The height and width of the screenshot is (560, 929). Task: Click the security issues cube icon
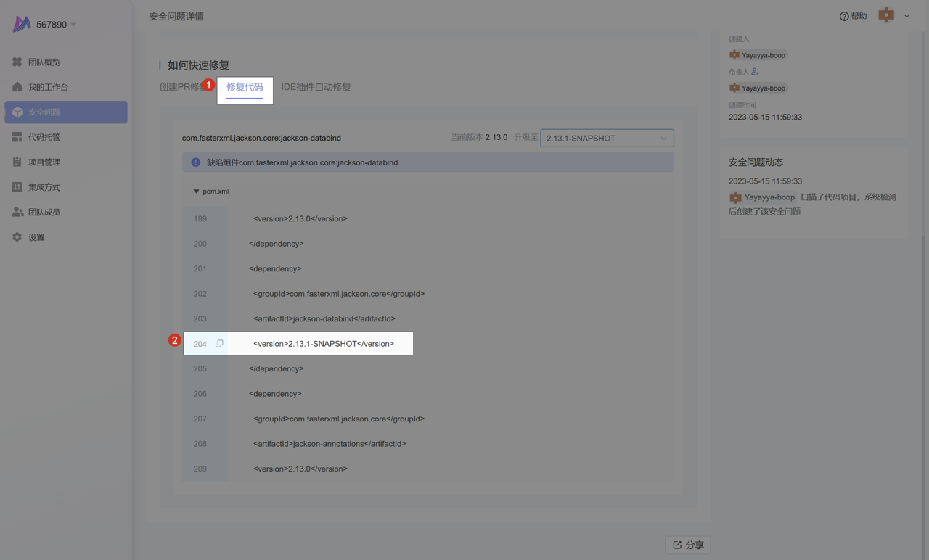coord(17,112)
